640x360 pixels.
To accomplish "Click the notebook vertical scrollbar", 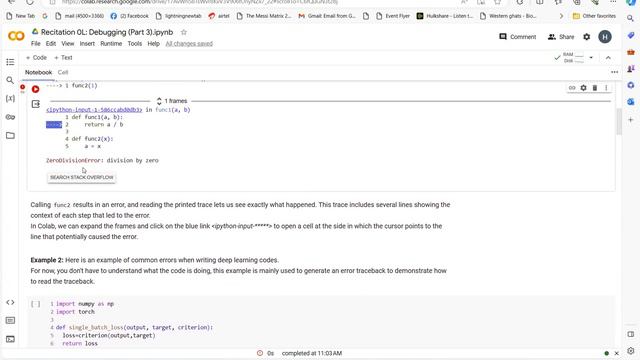I will pos(619,122).
